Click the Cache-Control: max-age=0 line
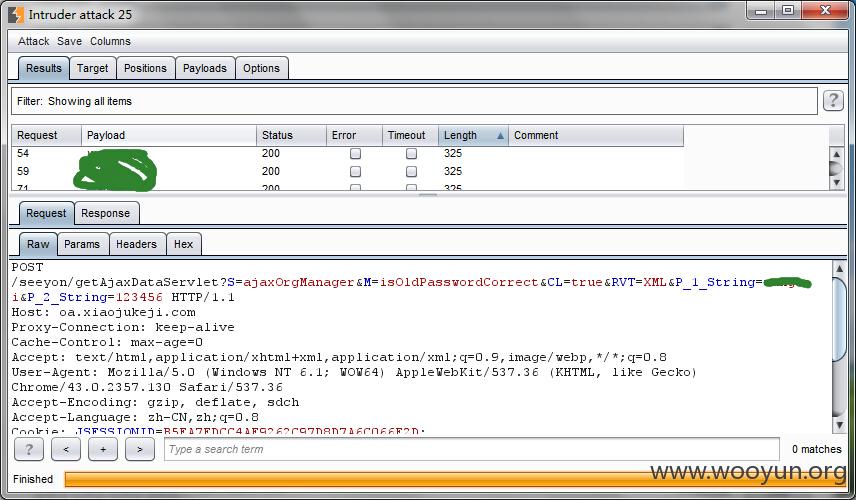The height and width of the screenshot is (500, 856). click(x=107, y=343)
